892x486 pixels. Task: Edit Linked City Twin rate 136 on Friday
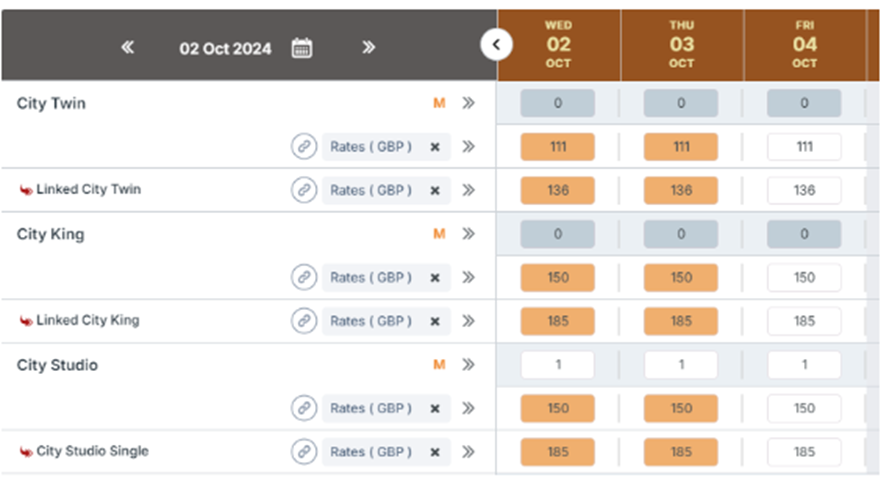pos(804,190)
